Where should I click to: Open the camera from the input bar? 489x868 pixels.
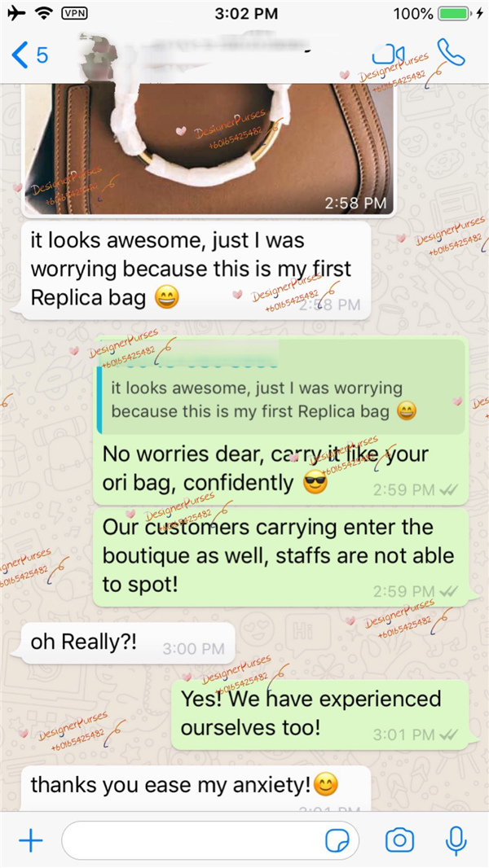[x=399, y=840]
